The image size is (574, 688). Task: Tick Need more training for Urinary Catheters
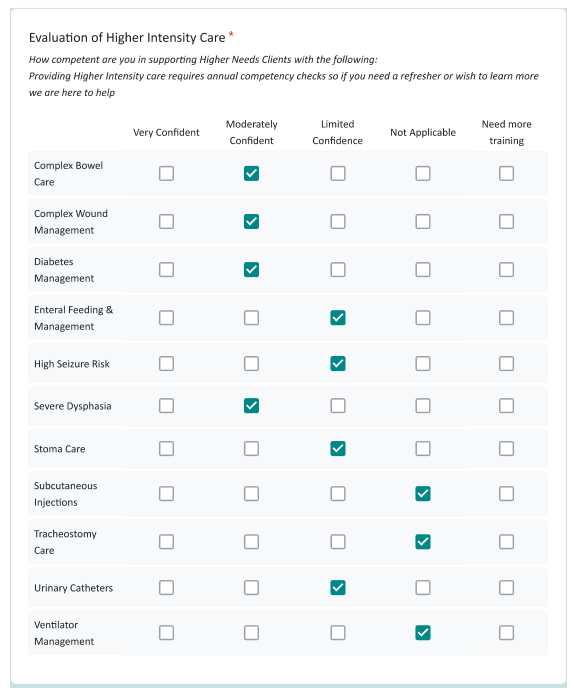[x=506, y=588]
